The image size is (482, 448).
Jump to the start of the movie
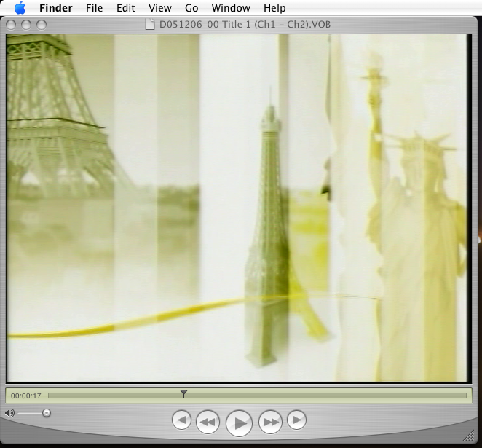(181, 420)
